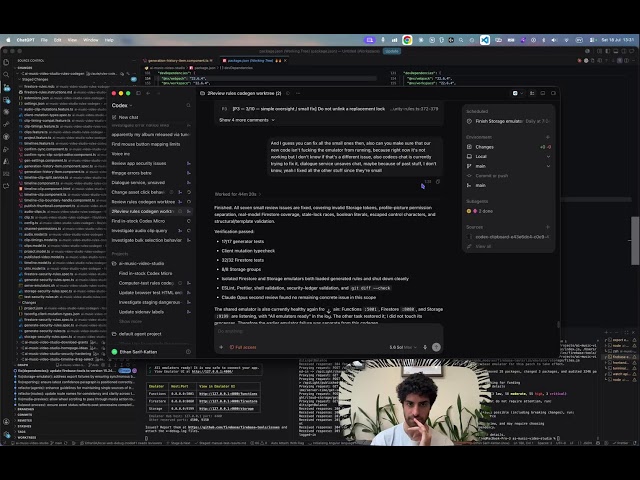Change the 'Full access' permission setting
The height and width of the screenshot is (480, 640).
[243, 347]
